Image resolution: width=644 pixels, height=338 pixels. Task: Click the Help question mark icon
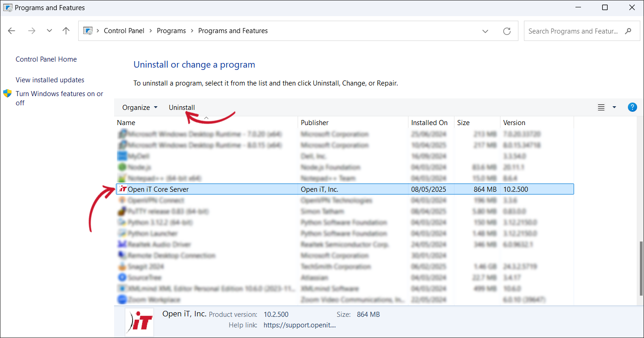pos(632,107)
